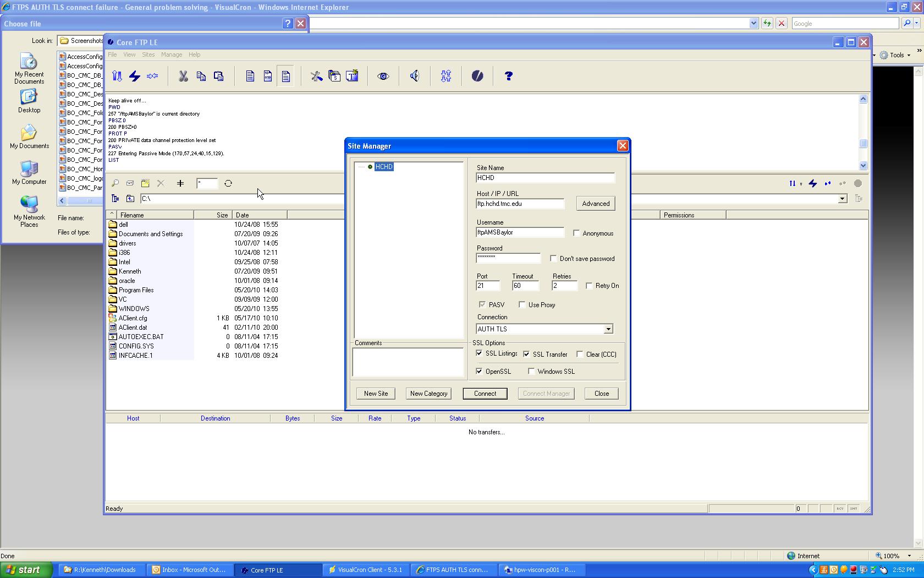This screenshot has height=578, width=924.
Task: Click the eye view icon in toolbar
Action: click(383, 76)
